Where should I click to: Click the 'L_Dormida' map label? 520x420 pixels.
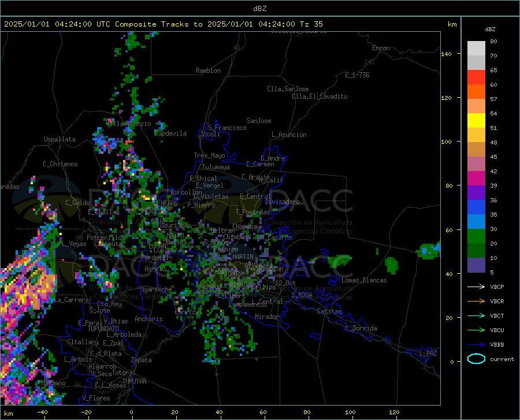[x=360, y=328]
